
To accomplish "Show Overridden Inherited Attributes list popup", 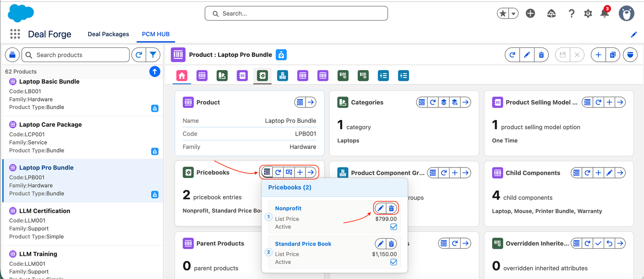I will pyautogui.click(x=577, y=243).
